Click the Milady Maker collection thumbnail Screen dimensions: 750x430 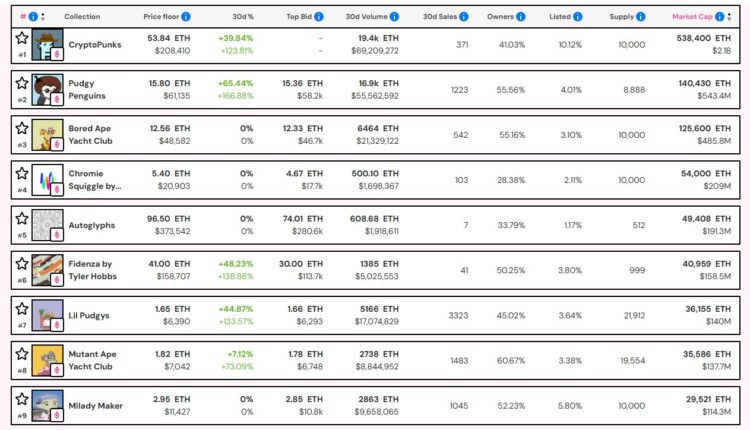tap(47, 404)
